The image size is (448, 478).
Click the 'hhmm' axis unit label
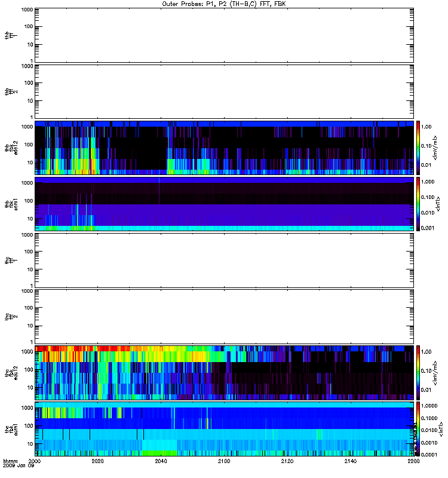(10, 461)
